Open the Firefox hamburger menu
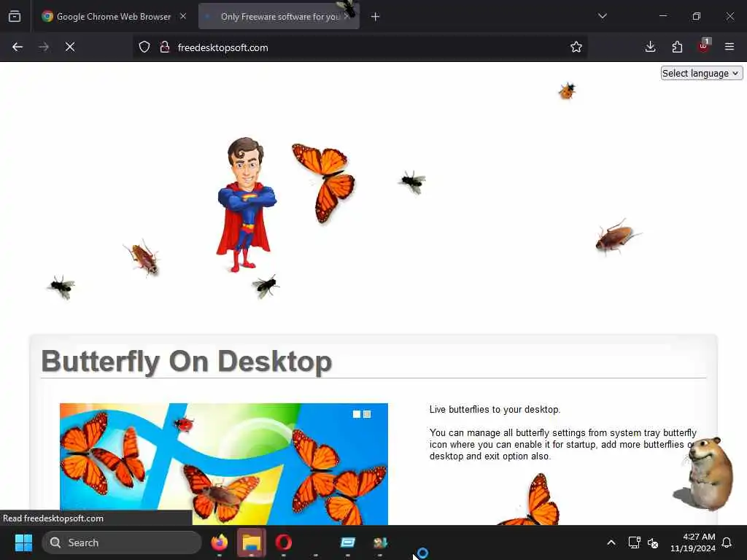This screenshot has height=560, width=747. point(729,47)
